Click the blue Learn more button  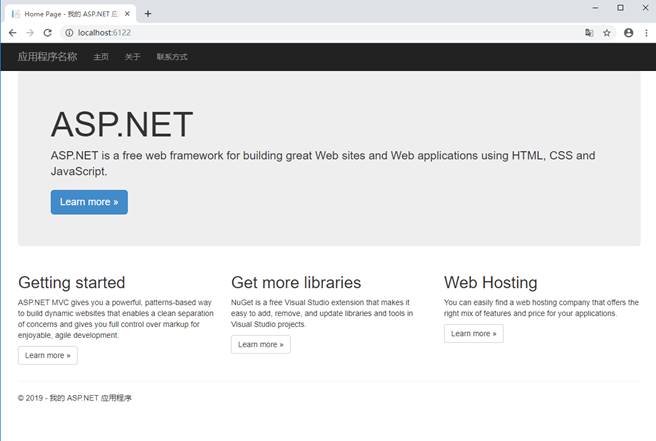[x=89, y=202]
